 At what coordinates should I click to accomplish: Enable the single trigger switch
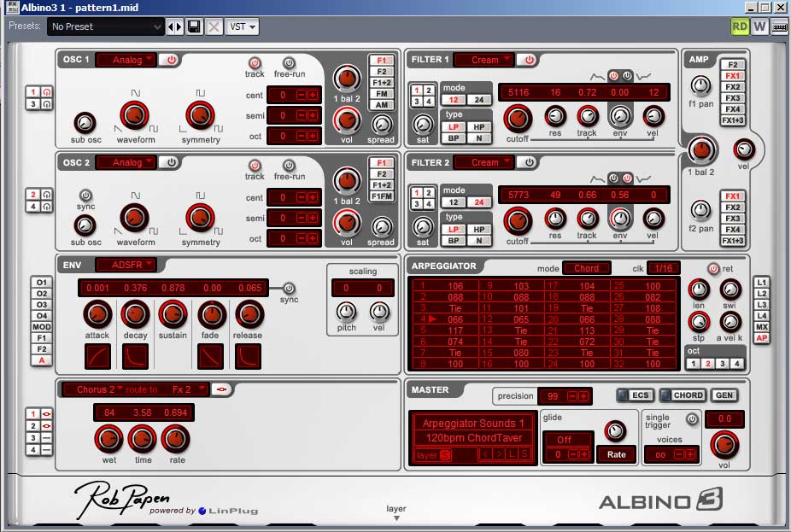click(692, 419)
